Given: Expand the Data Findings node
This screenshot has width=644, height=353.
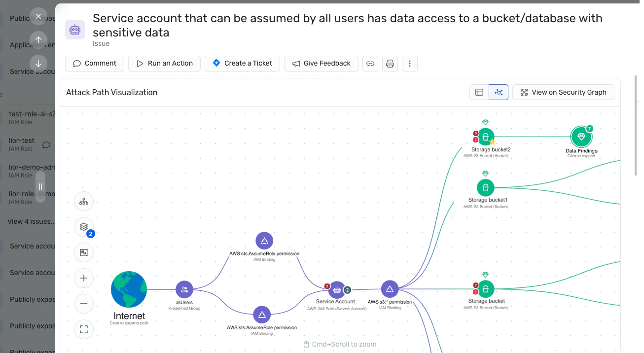Looking at the screenshot, I should pyautogui.click(x=581, y=137).
